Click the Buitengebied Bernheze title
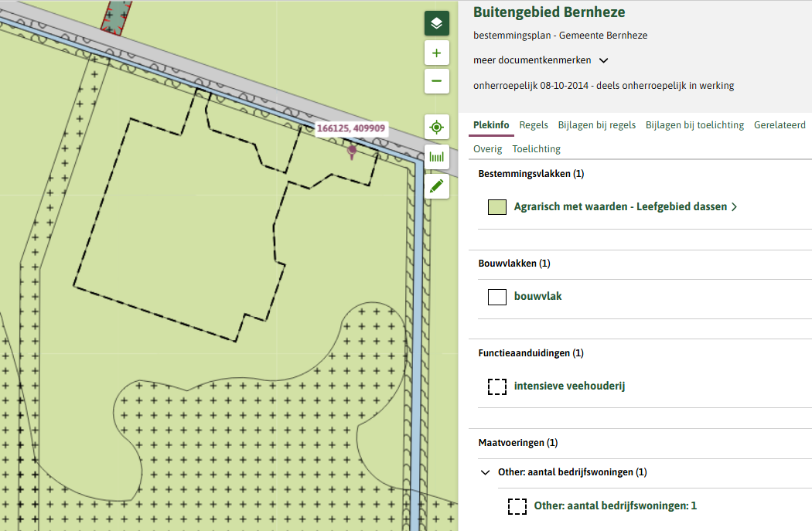This screenshot has height=531, width=812. click(x=549, y=12)
